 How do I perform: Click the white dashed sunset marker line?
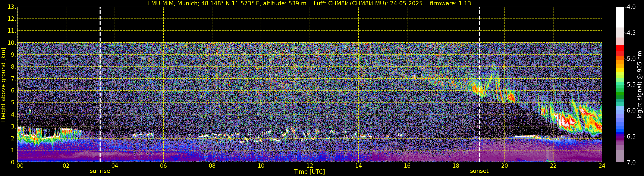pyautogui.click(x=479, y=85)
